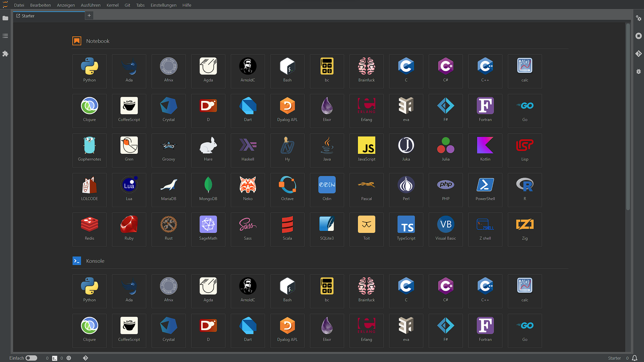Click the notifications bell in status bar
644x362 pixels.
tap(635, 358)
